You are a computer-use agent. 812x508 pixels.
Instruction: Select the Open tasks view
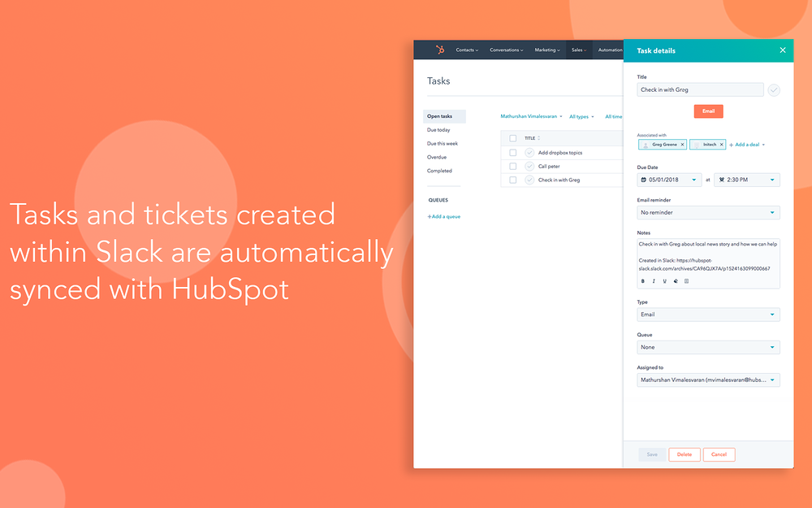pyautogui.click(x=444, y=116)
